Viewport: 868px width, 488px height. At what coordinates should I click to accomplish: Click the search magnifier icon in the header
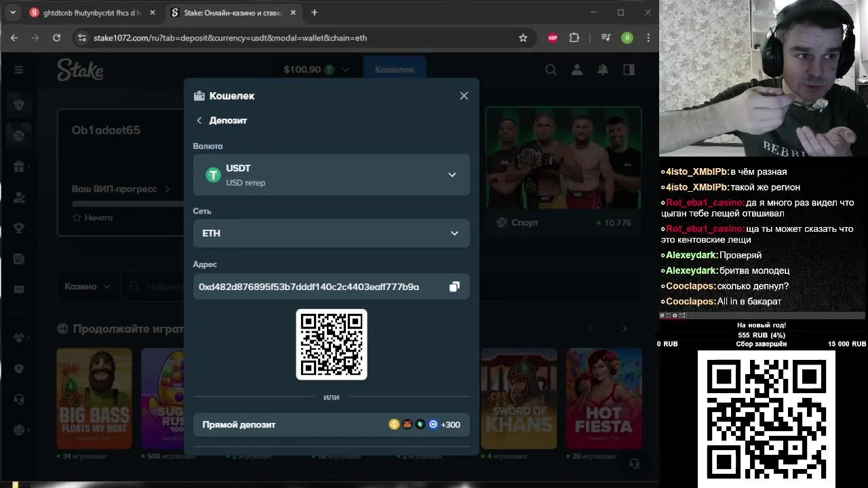pyautogui.click(x=551, y=70)
